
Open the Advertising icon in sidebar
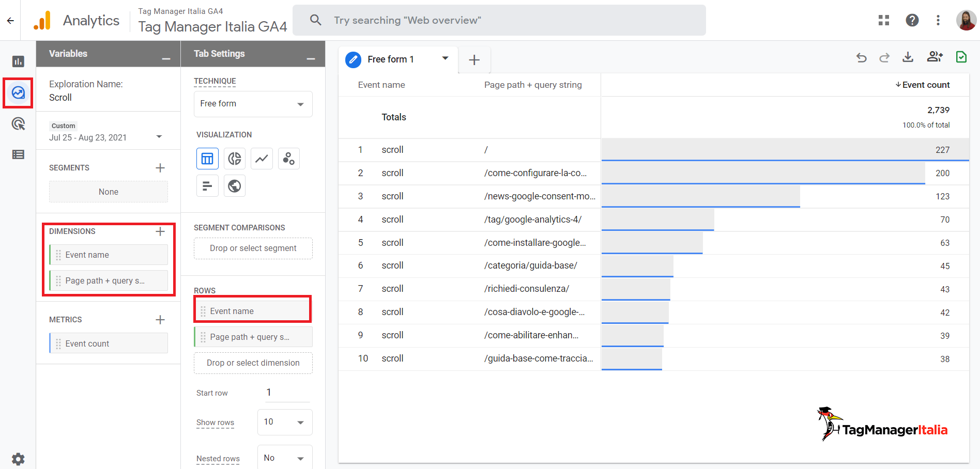coord(18,124)
